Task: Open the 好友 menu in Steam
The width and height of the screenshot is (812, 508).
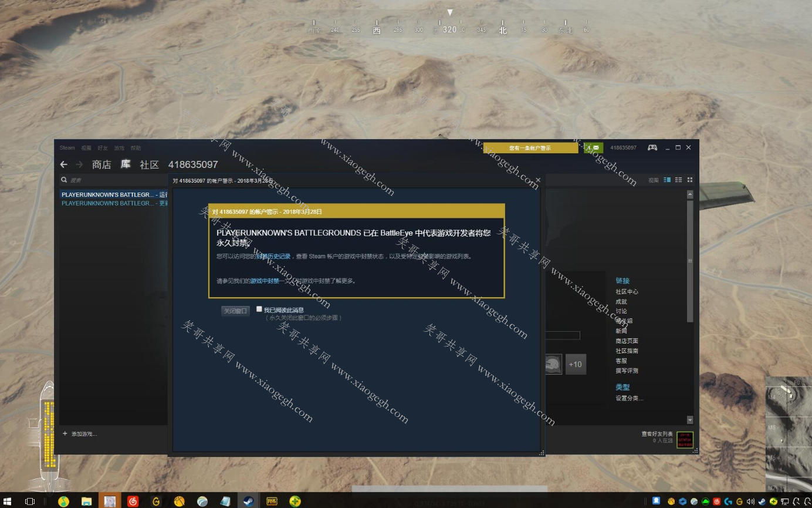Action: point(103,148)
